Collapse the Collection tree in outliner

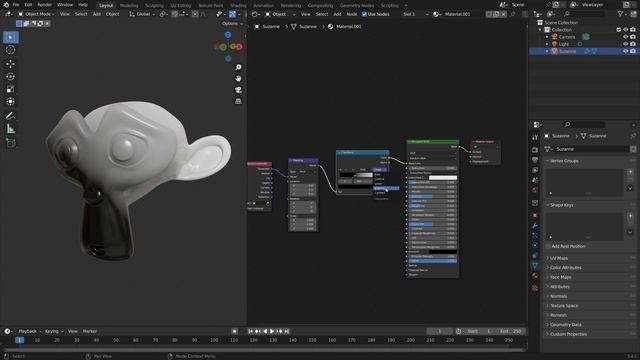click(x=540, y=30)
